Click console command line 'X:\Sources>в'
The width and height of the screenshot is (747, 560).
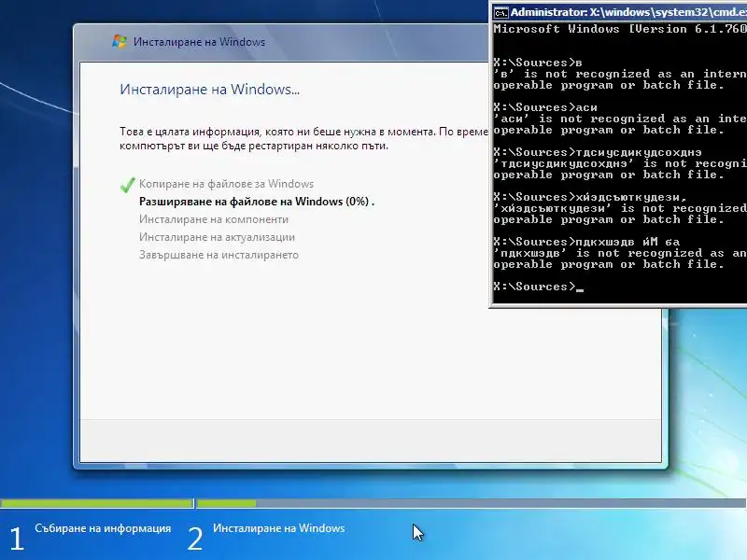point(538,63)
